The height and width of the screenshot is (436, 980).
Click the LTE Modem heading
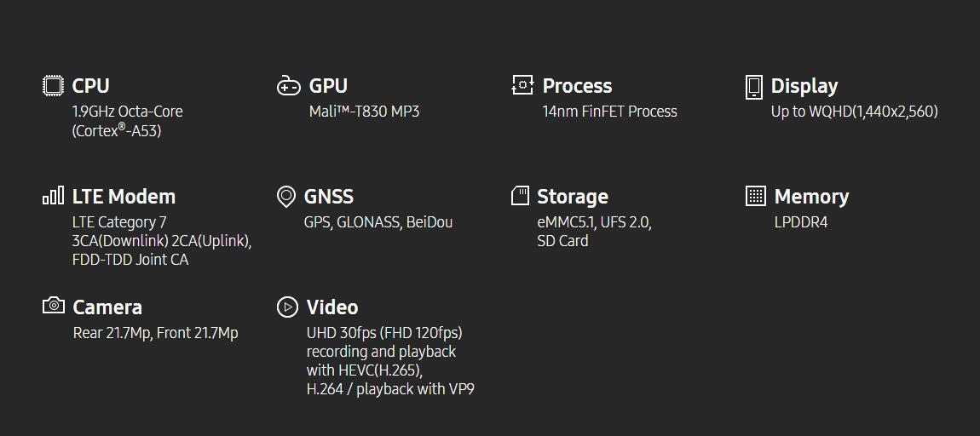point(124,196)
